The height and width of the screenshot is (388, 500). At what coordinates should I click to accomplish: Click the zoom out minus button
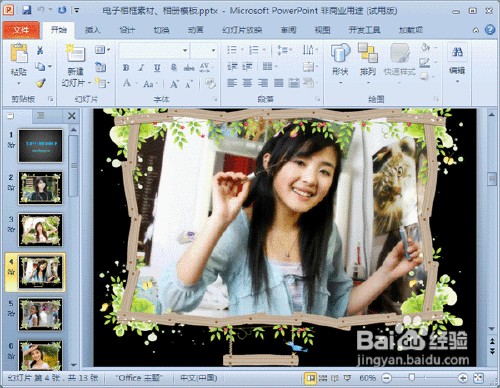pyautogui.click(x=387, y=378)
